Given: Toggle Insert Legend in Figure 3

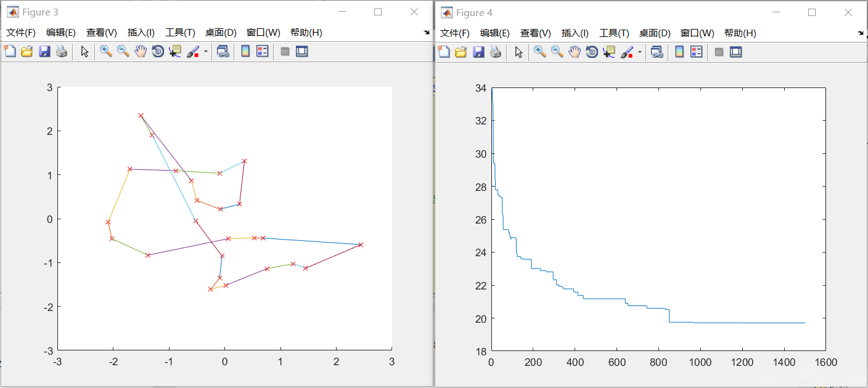Looking at the screenshot, I should pos(263,52).
